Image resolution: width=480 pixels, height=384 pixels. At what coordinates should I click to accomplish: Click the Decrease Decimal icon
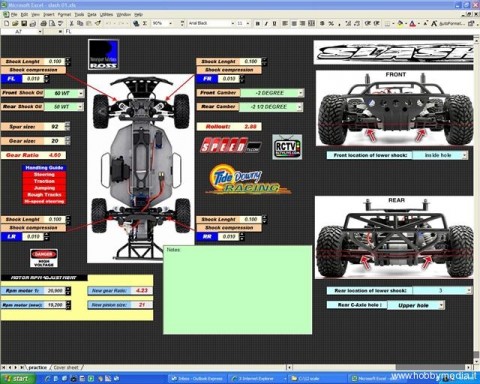tap(357, 23)
